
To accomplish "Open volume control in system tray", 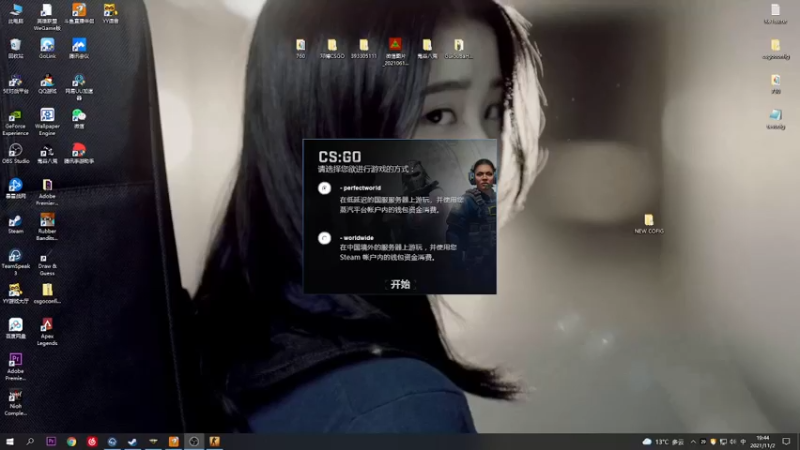I will (733, 442).
